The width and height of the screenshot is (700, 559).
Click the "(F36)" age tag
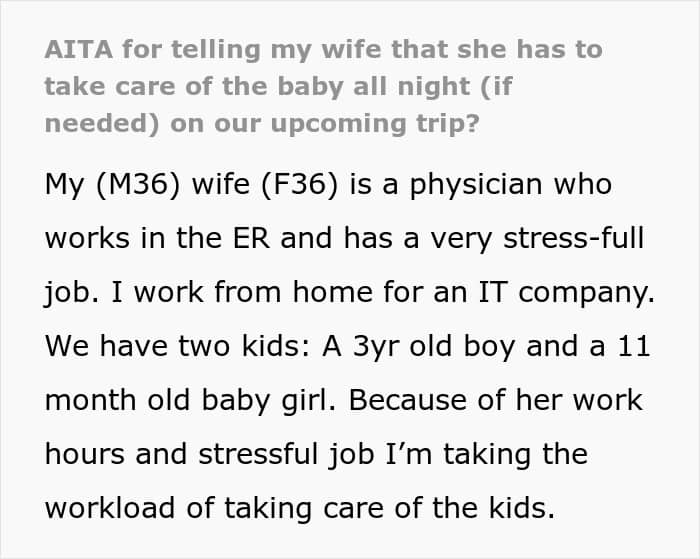(x=299, y=184)
